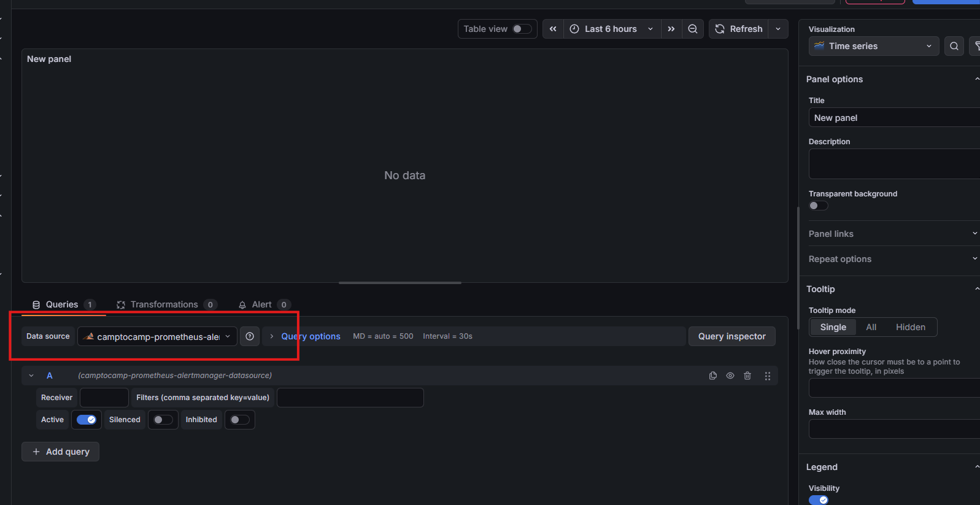Click the visualization search magnifier icon

pyautogui.click(x=954, y=46)
